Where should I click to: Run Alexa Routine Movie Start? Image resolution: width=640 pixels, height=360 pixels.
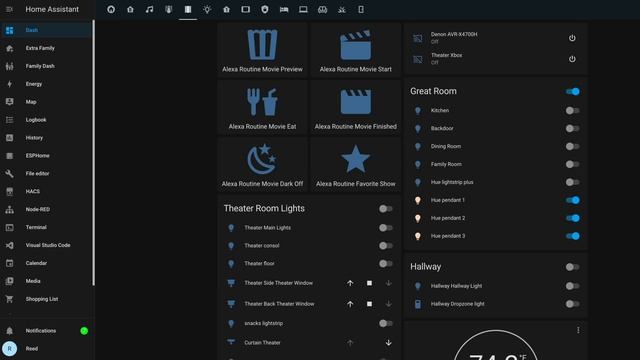[x=356, y=50]
